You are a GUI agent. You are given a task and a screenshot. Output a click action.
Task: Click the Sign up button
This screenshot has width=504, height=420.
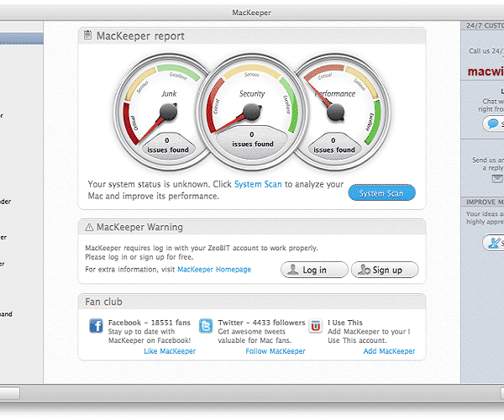coord(385,270)
